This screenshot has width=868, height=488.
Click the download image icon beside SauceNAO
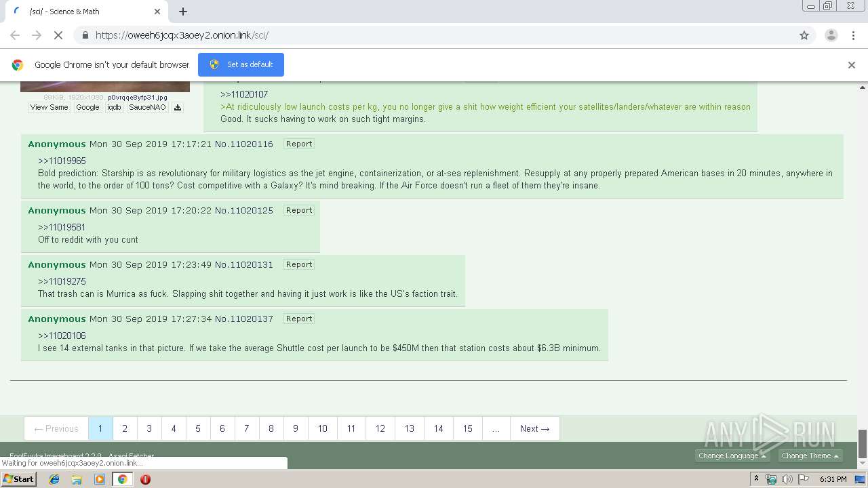[x=178, y=107]
